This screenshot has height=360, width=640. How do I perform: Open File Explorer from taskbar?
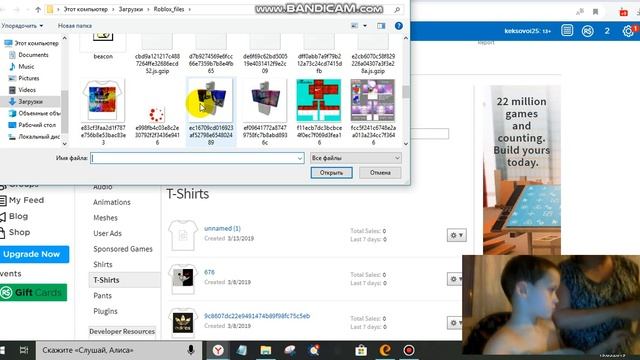coord(266,350)
